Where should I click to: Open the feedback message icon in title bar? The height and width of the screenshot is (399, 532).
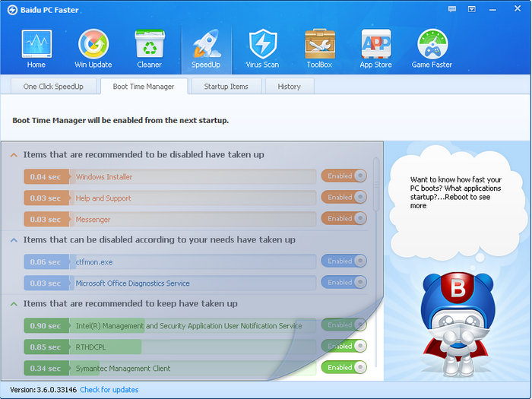(452, 9)
